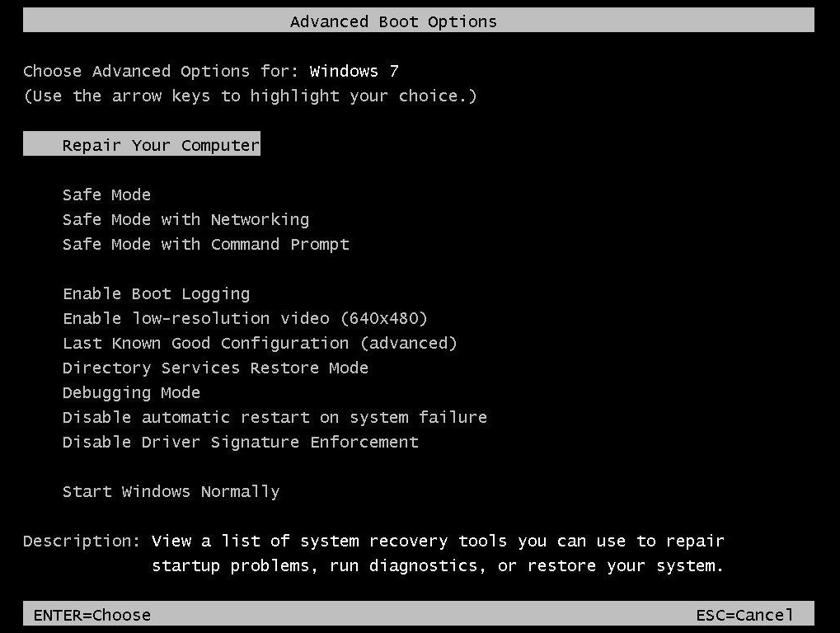Click the Windows 7 label
The width and height of the screenshot is (840, 633).
(x=353, y=71)
